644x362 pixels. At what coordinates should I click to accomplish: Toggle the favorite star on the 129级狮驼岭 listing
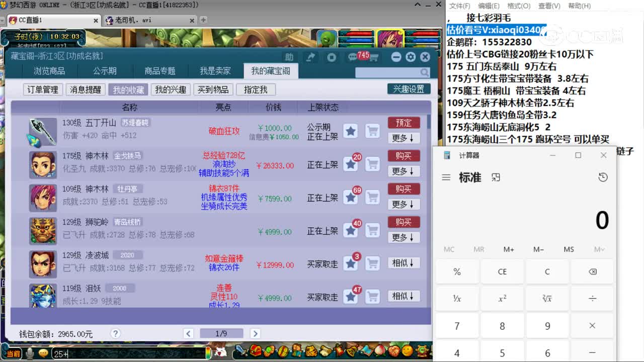click(x=351, y=230)
